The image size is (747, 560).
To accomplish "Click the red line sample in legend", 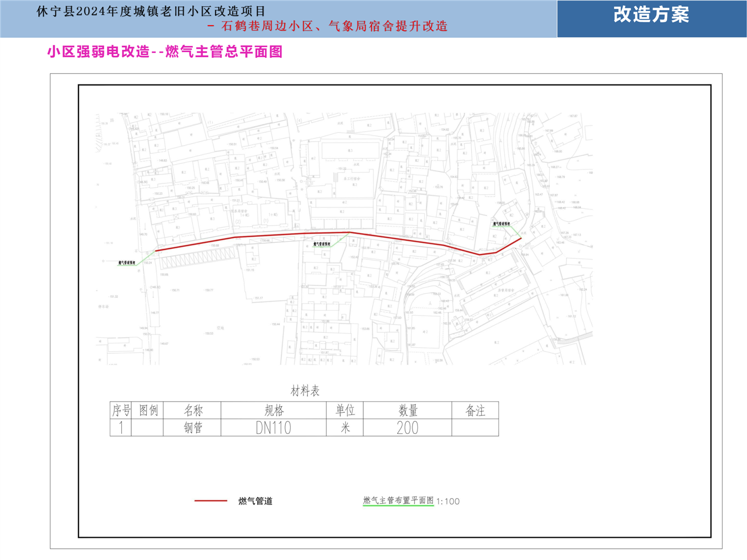I will (x=211, y=501).
